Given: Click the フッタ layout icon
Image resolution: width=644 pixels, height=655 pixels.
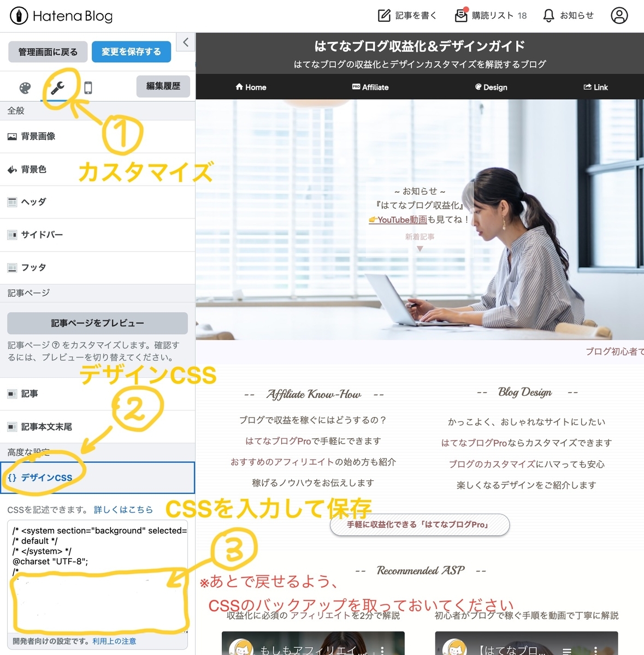Looking at the screenshot, I should click(x=12, y=267).
